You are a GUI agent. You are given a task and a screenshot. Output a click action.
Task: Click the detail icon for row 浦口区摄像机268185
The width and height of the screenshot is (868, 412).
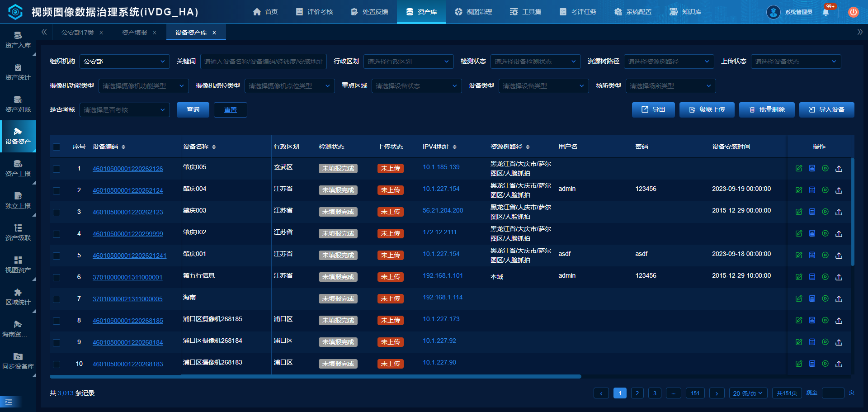812,321
